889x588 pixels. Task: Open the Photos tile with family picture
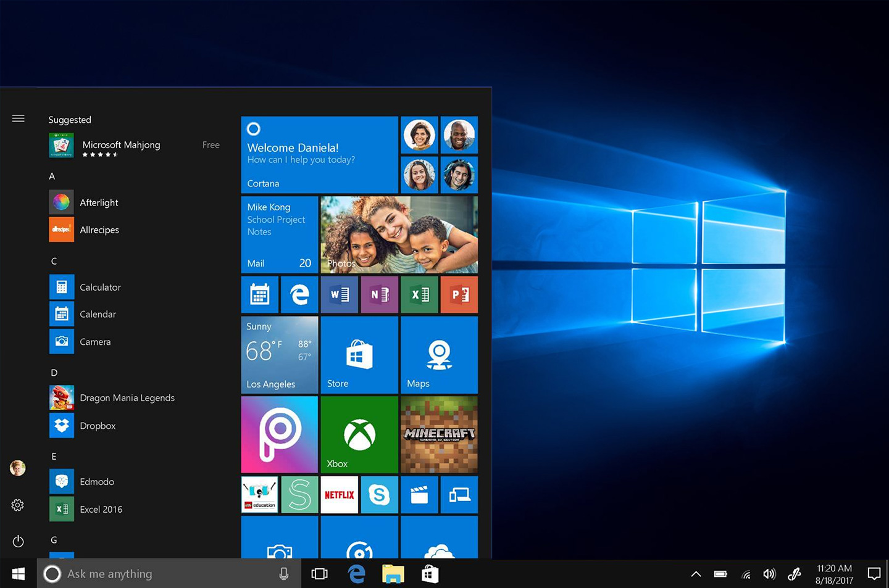click(399, 234)
